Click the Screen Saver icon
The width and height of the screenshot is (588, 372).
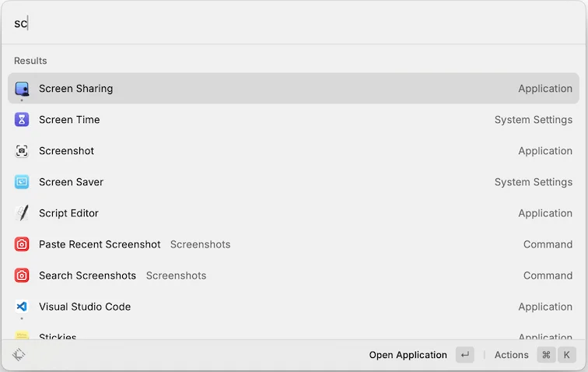point(22,182)
